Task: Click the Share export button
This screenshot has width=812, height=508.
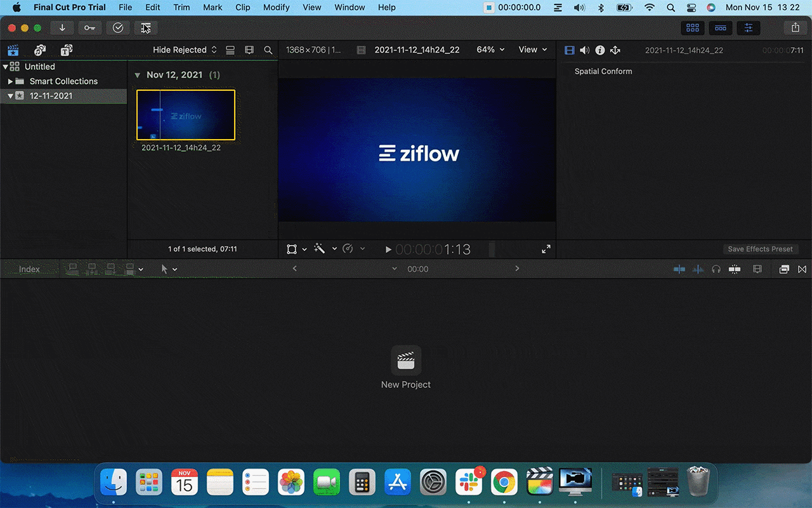Action: (795, 28)
